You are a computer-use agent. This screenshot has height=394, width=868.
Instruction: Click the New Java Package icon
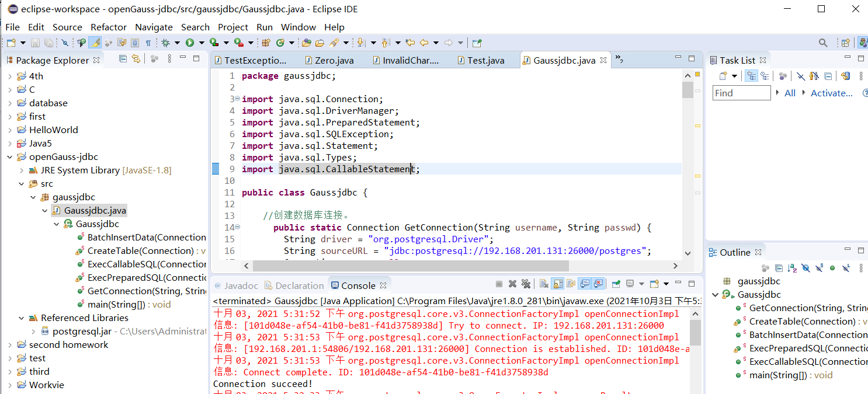[x=265, y=43]
